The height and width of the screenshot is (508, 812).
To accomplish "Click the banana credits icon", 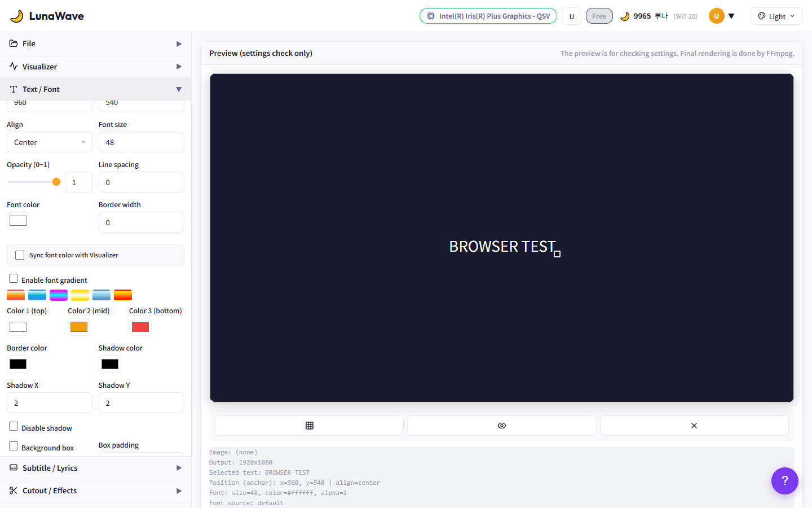I will click(x=625, y=16).
